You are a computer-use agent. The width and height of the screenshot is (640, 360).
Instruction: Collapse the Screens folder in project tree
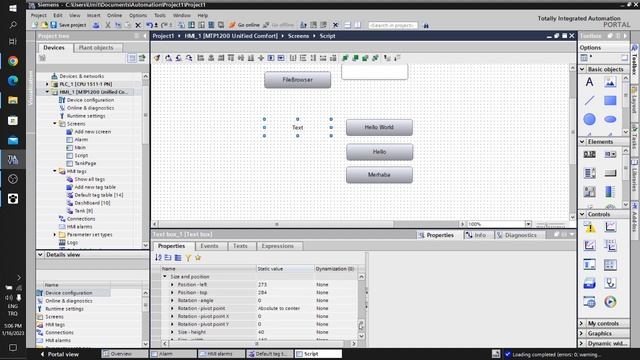[55, 123]
